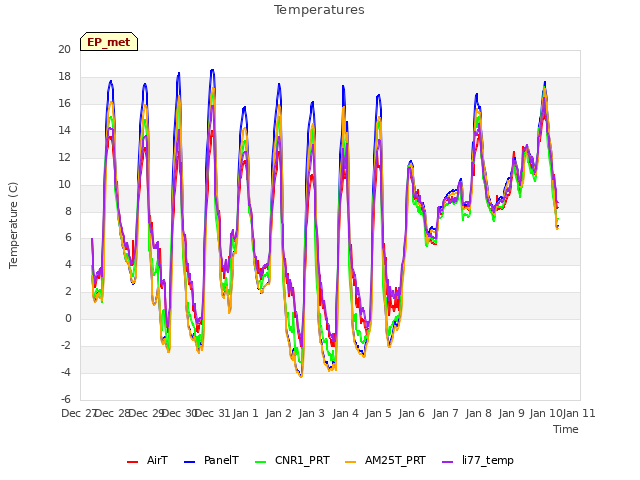Click the 12 y-axis tick label

click(x=64, y=157)
